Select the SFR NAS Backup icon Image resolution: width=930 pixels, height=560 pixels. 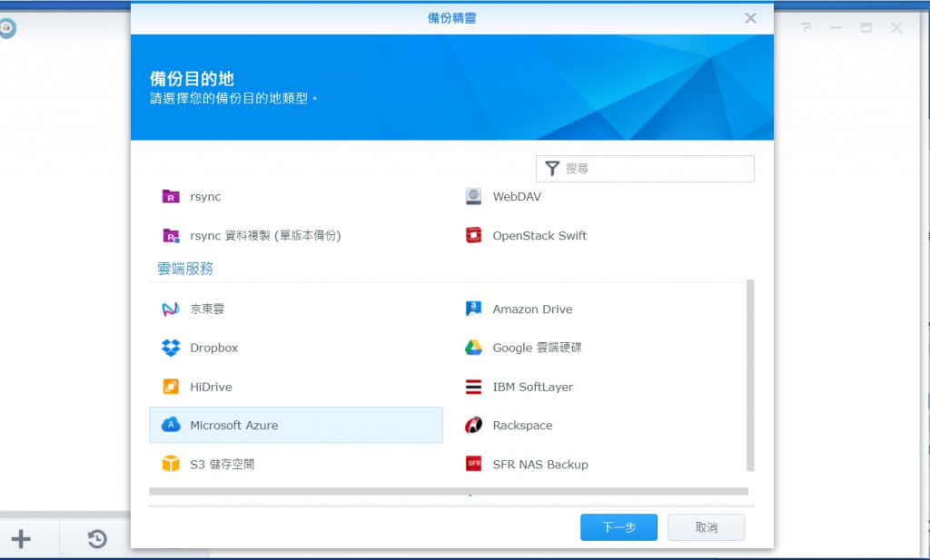(473, 464)
